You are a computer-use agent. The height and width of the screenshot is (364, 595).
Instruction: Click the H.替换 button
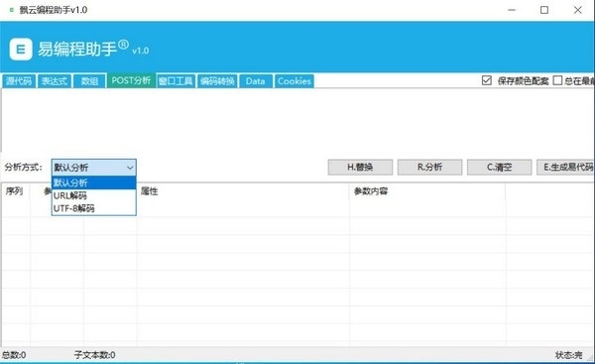pyautogui.click(x=360, y=167)
